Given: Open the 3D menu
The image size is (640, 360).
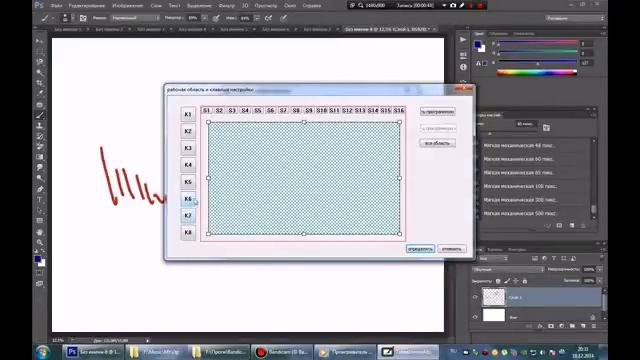Looking at the screenshot, I should click(245, 6).
